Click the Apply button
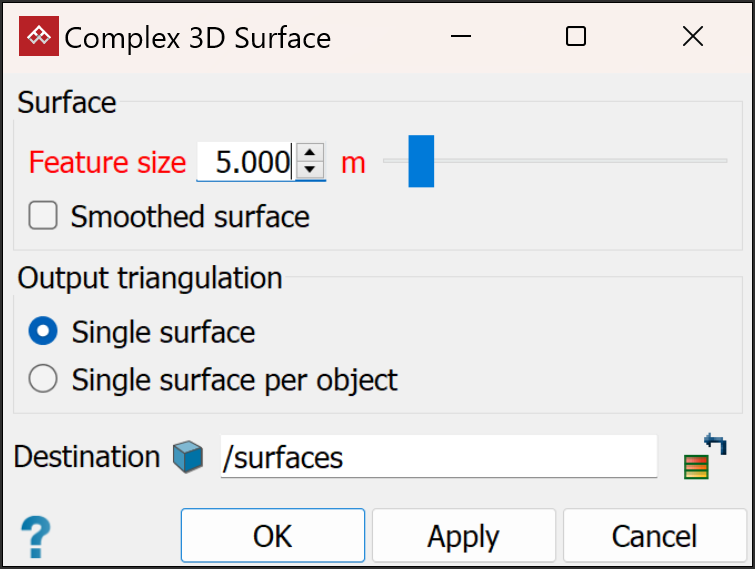The image size is (755, 569). pos(463,536)
